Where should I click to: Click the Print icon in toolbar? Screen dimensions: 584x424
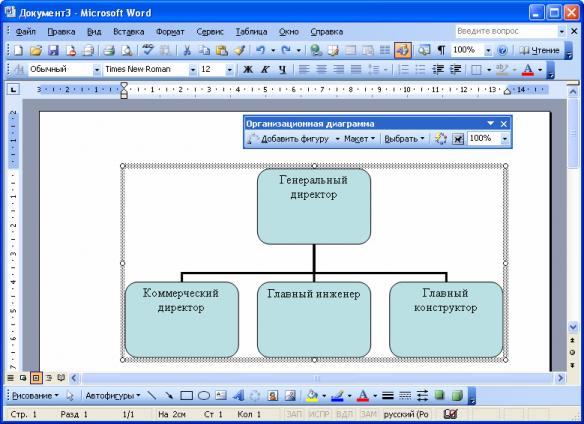[x=109, y=50]
